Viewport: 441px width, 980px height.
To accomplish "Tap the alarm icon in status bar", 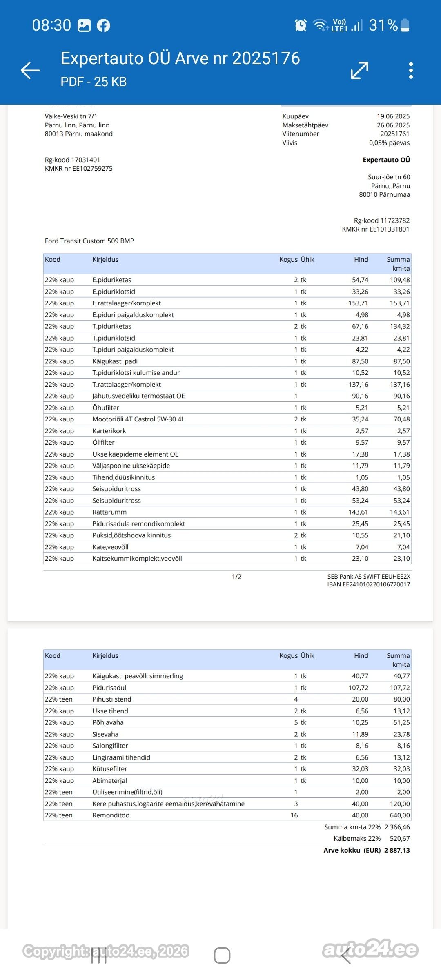I will tap(301, 25).
